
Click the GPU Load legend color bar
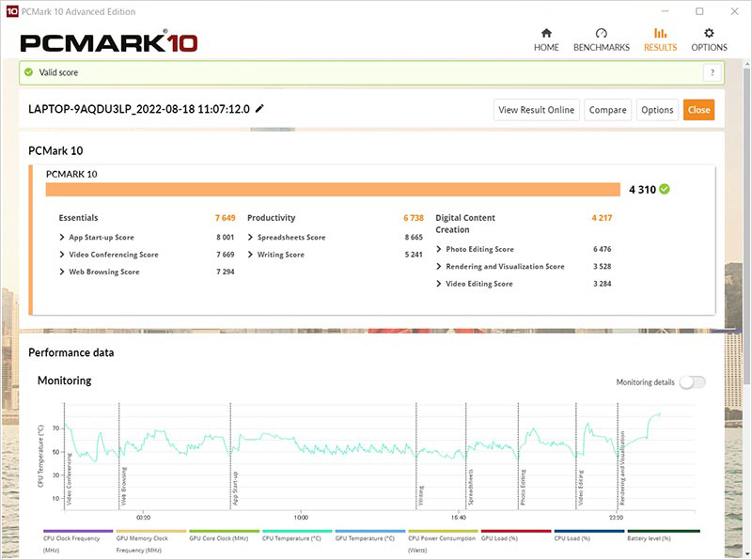(515, 531)
